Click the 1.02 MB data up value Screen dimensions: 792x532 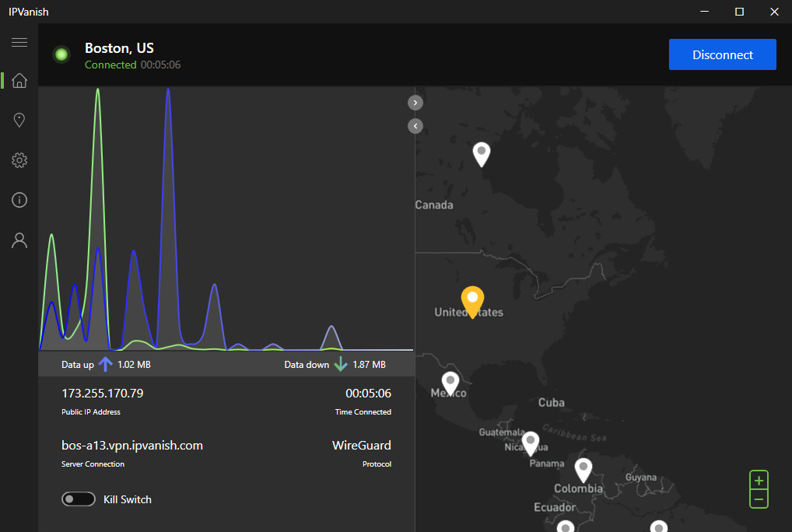tap(134, 365)
